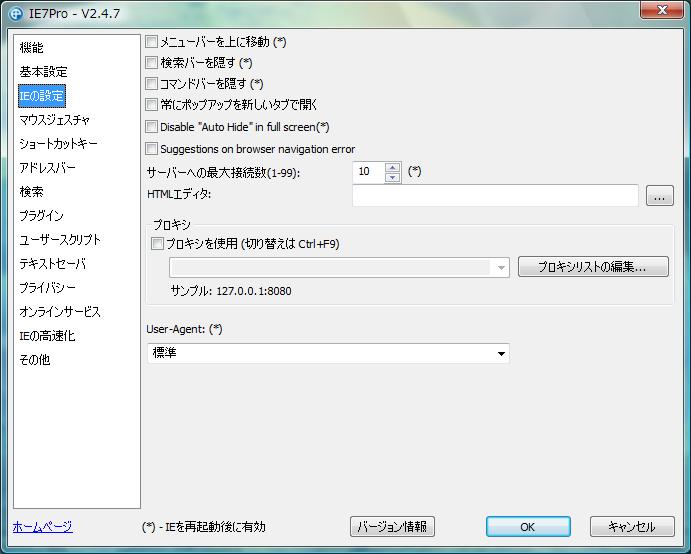This screenshot has height=554, width=691.
Task: Select その他 in the sidebar
Action: click(x=35, y=360)
